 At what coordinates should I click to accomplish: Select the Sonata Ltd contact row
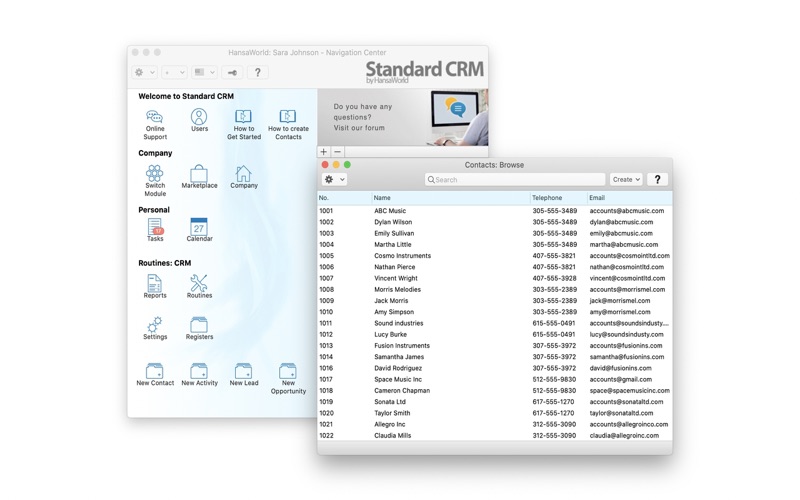494,402
